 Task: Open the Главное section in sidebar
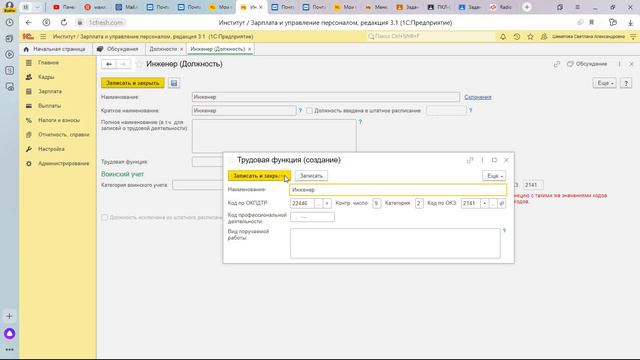(48, 63)
